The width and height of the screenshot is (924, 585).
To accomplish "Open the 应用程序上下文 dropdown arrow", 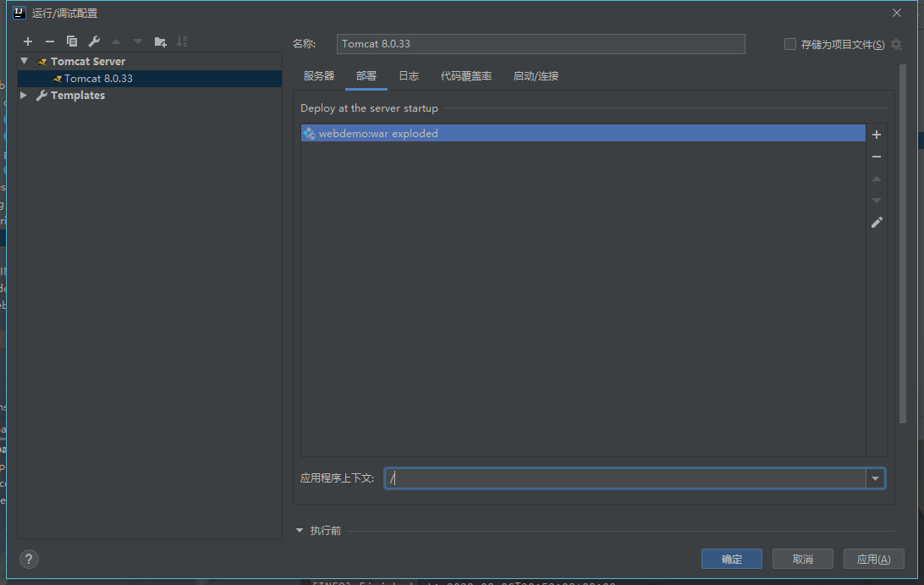I will [875, 478].
